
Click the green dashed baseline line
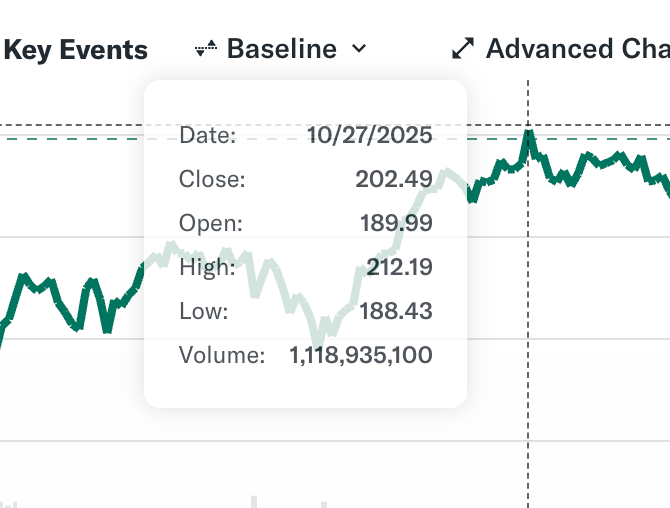coord(80,139)
